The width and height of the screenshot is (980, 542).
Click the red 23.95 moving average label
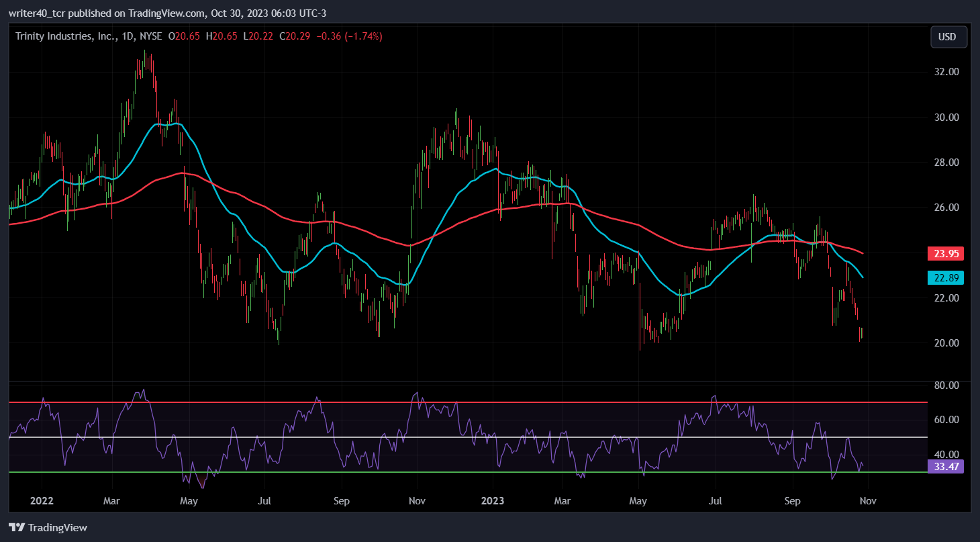945,254
